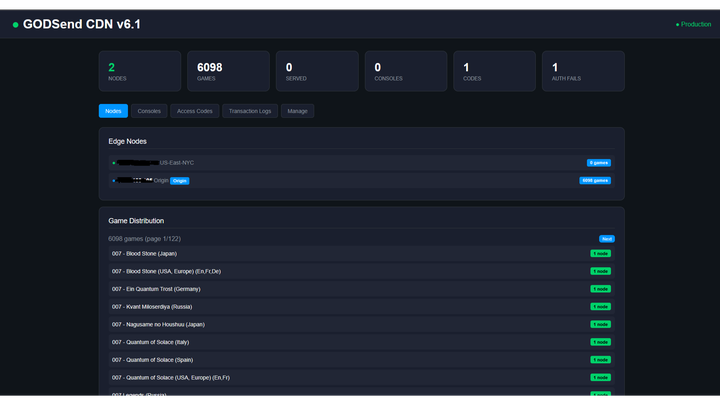Click the 6098 Games stat card
The height and width of the screenshot is (405, 720).
coord(226,71)
